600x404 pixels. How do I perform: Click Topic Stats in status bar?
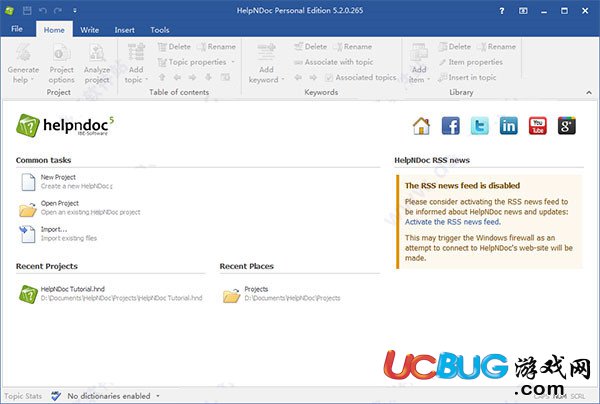[x=23, y=396]
